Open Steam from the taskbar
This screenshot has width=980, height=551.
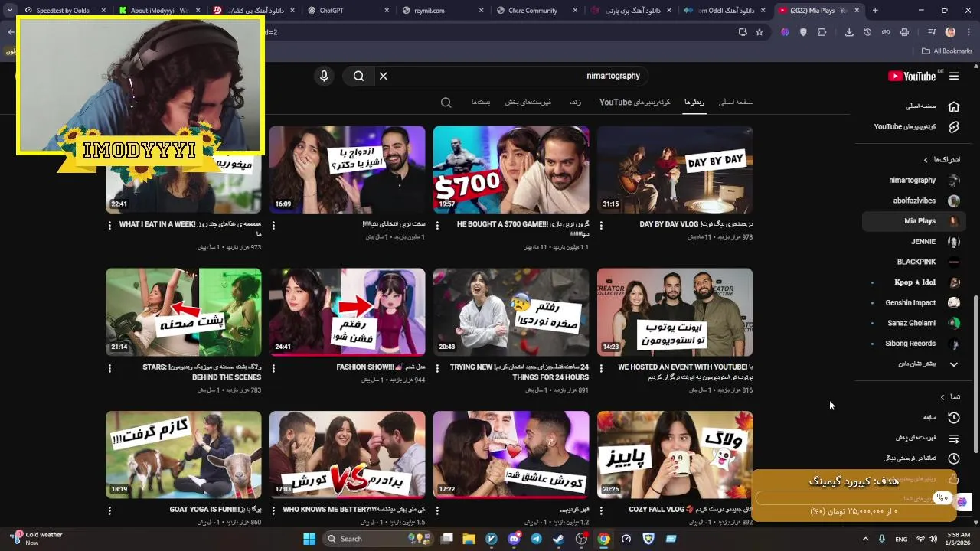pos(558,539)
